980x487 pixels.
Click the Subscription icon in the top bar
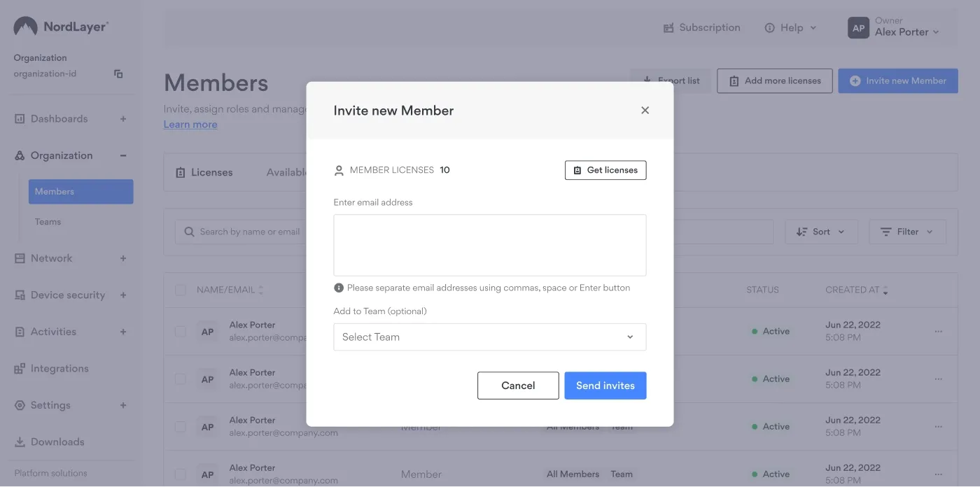tap(668, 27)
